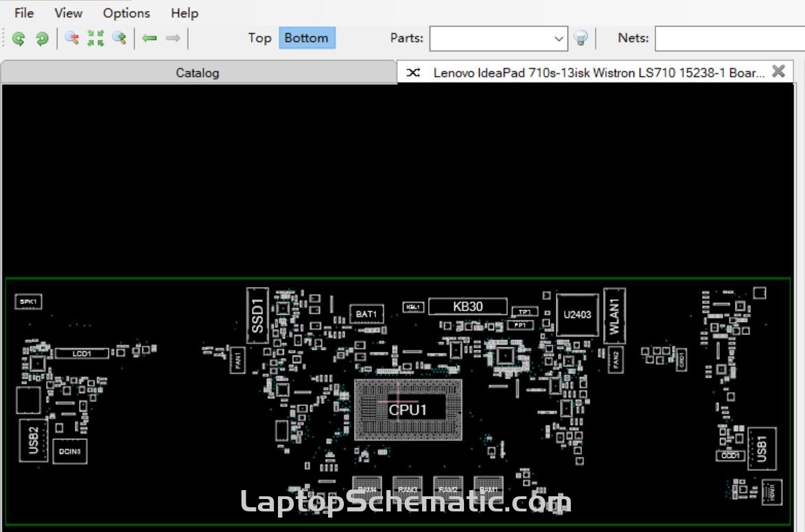The image size is (805, 532).
Task: Select the U2403 chip
Action: pyautogui.click(x=577, y=315)
